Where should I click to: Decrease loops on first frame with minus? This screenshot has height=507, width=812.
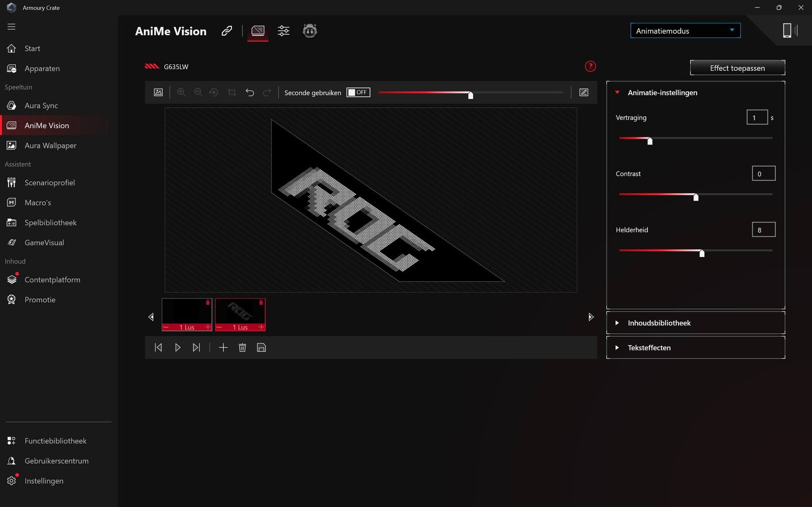(x=166, y=327)
